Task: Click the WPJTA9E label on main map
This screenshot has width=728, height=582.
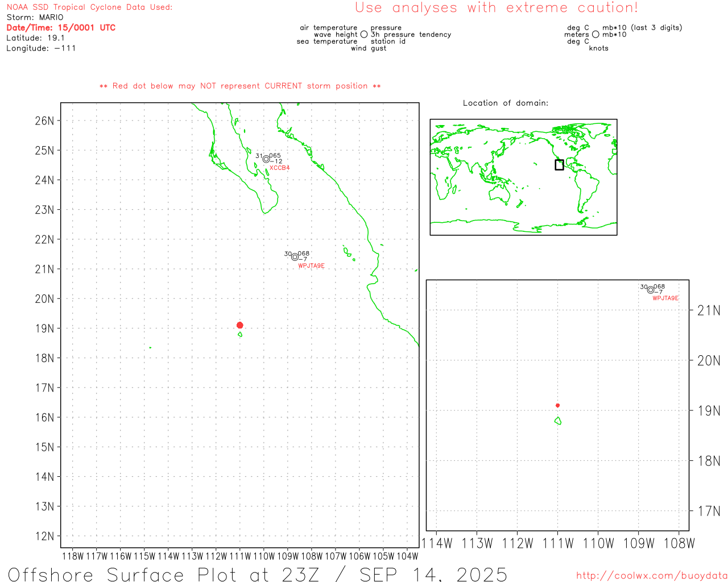Action: point(311,266)
